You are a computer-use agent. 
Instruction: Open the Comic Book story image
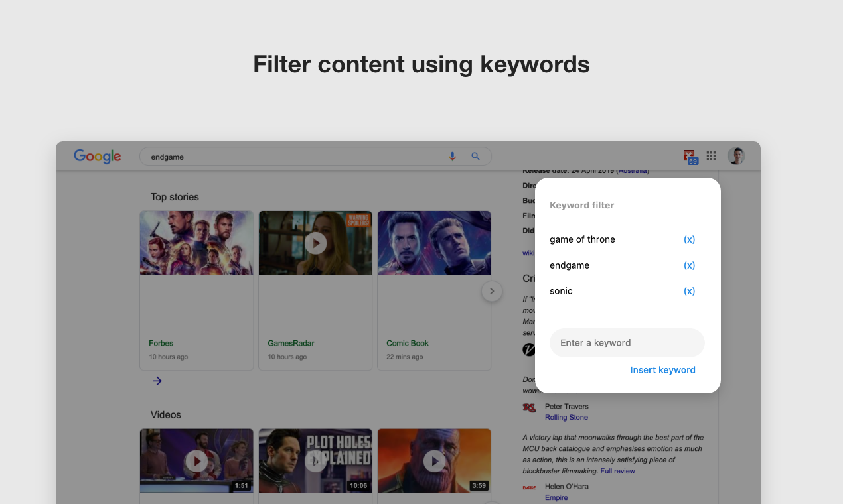click(434, 243)
